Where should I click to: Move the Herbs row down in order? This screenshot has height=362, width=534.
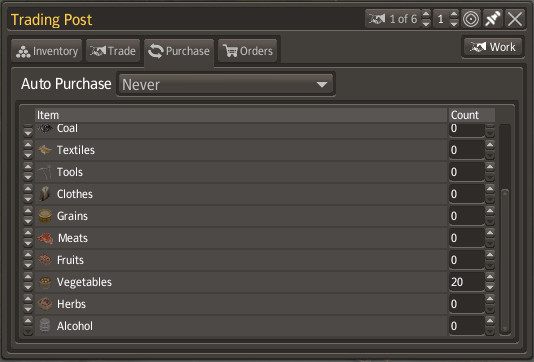point(28,309)
